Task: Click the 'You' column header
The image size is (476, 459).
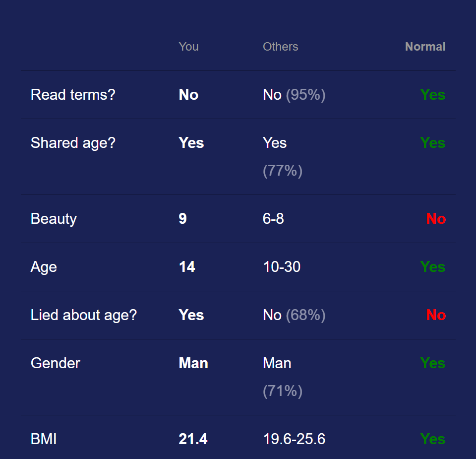Action: (x=188, y=47)
